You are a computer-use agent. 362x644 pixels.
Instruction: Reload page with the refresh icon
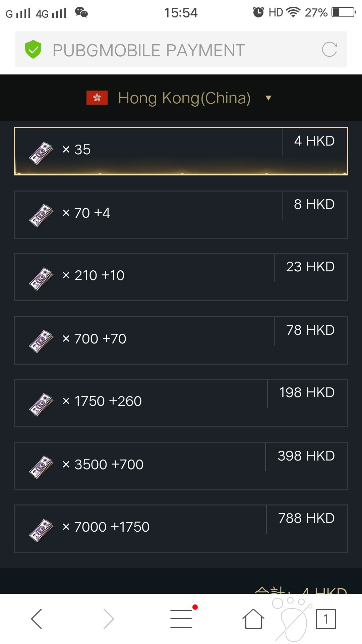point(329,50)
